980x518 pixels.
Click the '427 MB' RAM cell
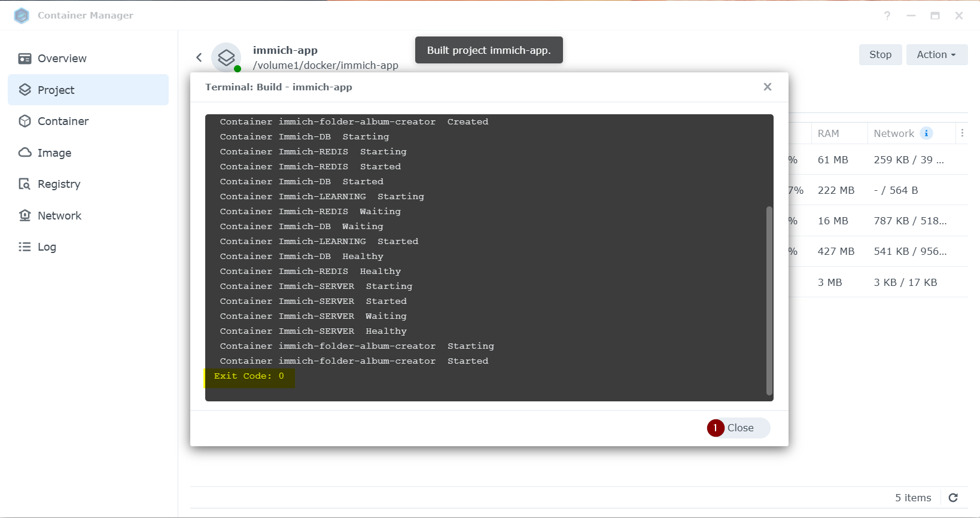point(836,251)
